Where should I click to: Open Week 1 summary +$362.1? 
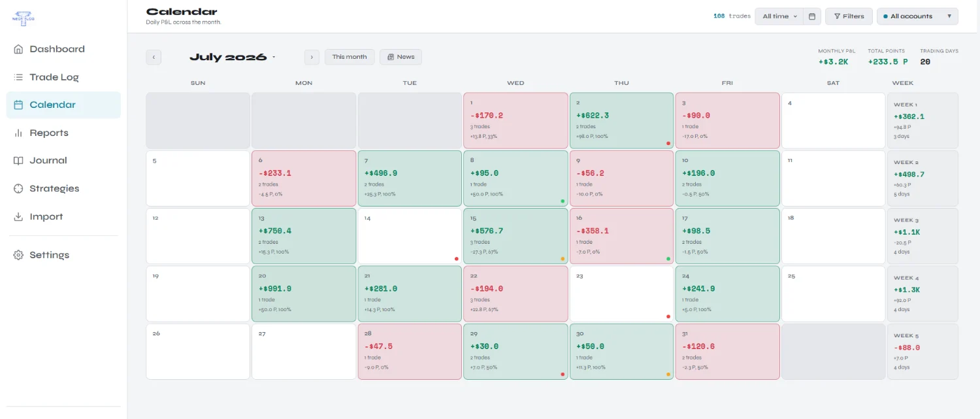[x=923, y=120]
